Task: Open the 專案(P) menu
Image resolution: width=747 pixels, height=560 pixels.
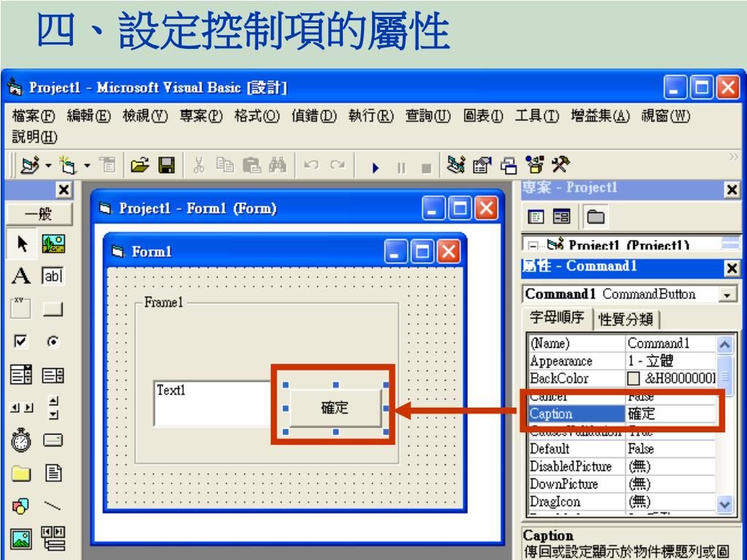Action: pos(201,116)
